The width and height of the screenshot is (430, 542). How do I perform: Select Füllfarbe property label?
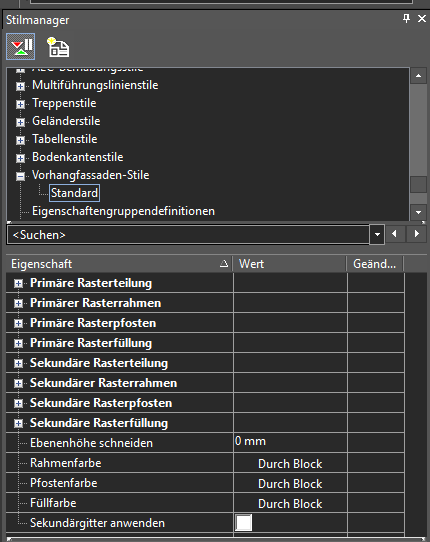click(53, 503)
